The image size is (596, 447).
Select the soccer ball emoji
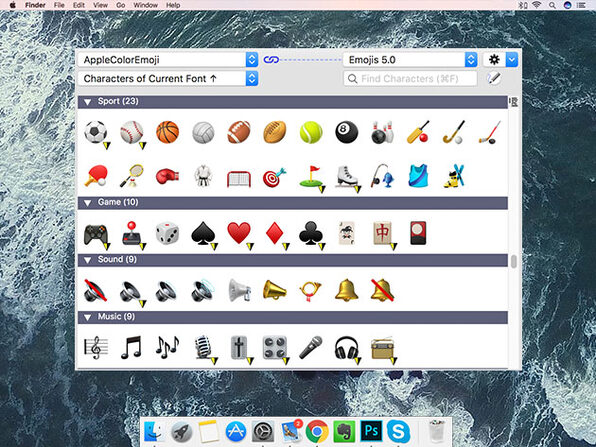point(95,132)
